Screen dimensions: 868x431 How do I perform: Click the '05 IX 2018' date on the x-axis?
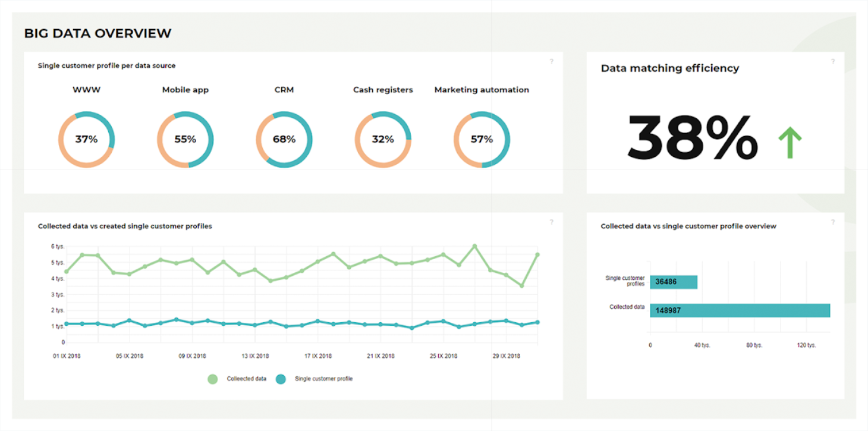click(130, 356)
